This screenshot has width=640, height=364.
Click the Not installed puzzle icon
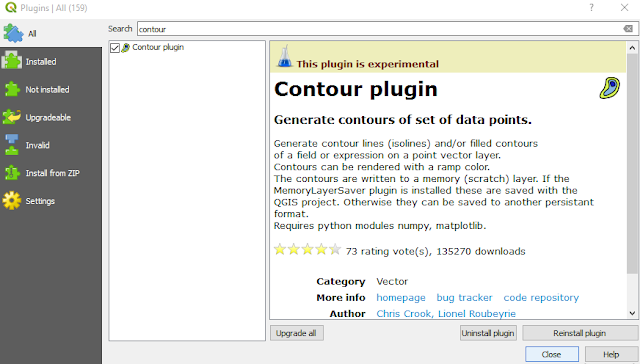tap(11, 89)
